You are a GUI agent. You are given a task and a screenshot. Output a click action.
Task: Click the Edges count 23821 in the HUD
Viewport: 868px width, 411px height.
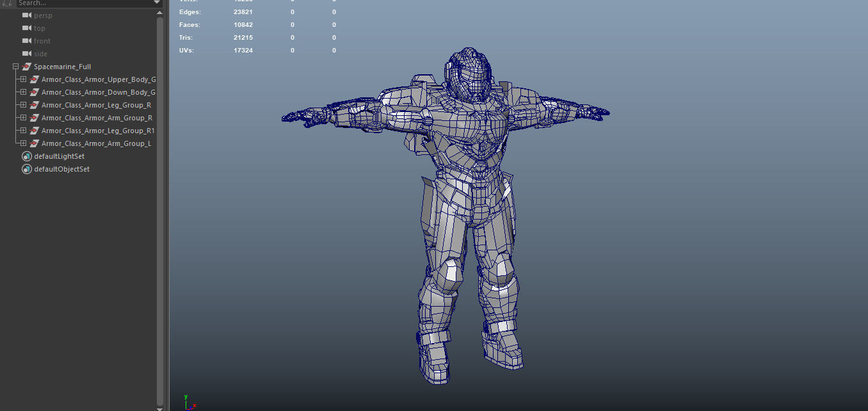pos(243,12)
